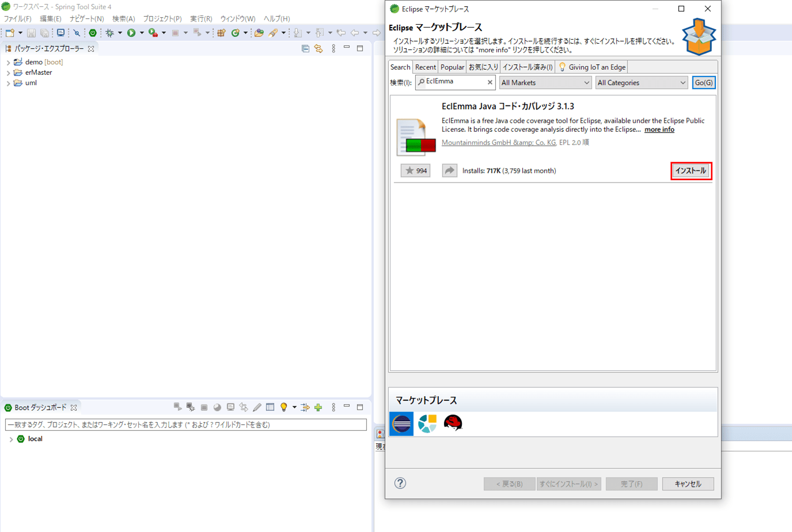Click Boot Dashboard stop icon
This screenshot has height=532, width=792.
click(x=204, y=407)
